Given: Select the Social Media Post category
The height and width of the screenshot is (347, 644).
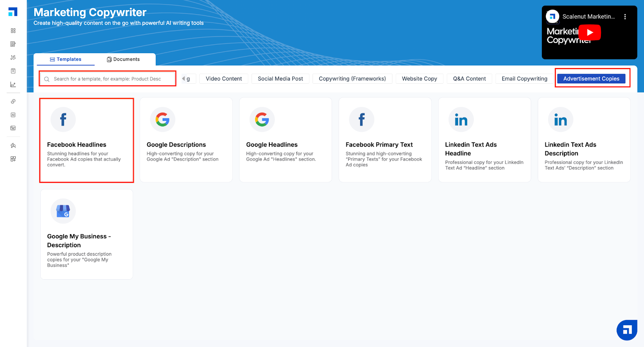Looking at the screenshot, I should (x=281, y=78).
